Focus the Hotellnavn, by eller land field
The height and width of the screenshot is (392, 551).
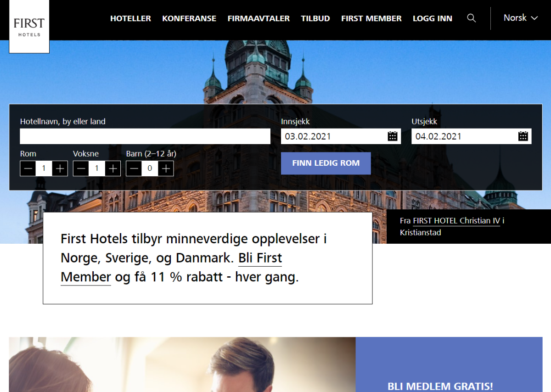pos(145,136)
